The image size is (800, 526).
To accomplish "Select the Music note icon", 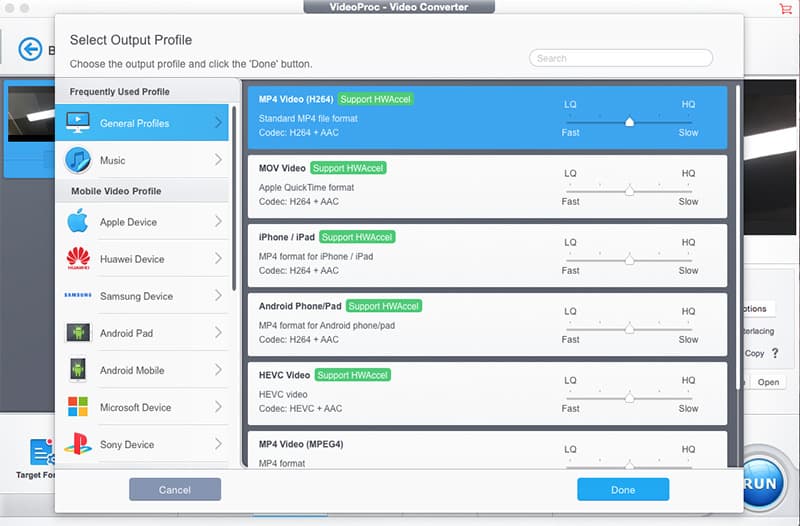I will (x=78, y=160).
